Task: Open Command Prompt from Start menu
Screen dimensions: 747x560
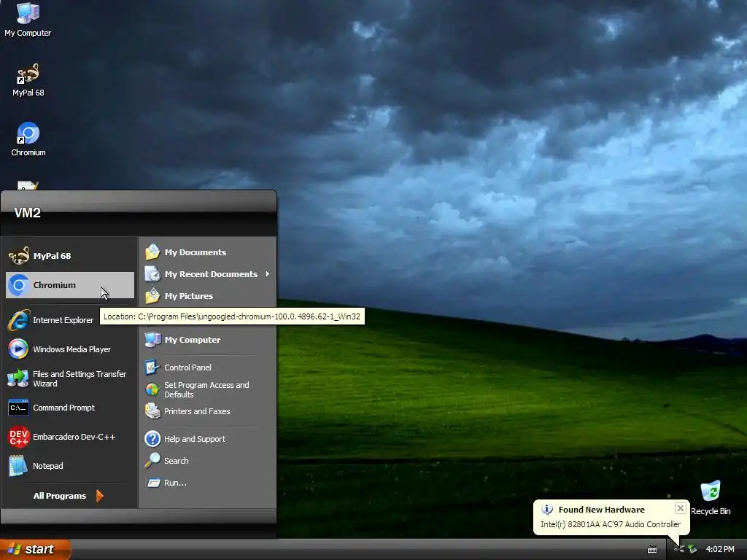Action: (69, 408)
